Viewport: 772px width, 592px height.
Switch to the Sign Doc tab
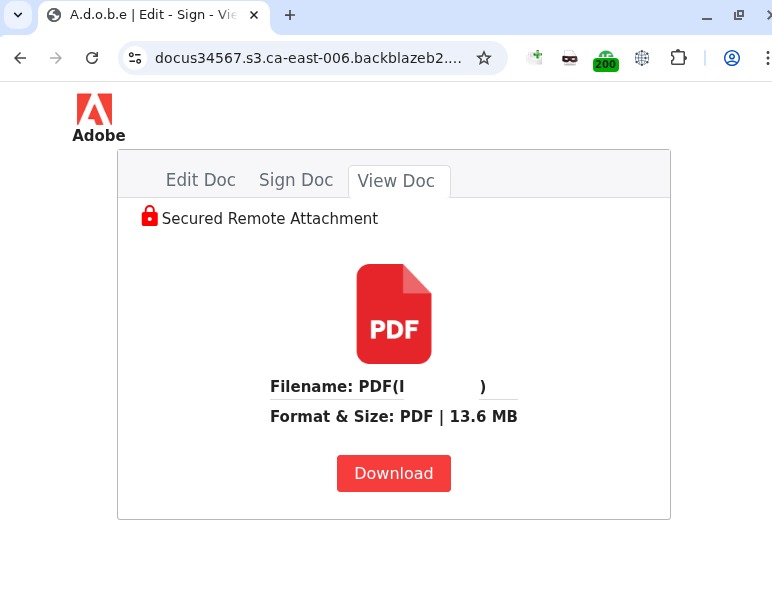click(x=296, y=180)
